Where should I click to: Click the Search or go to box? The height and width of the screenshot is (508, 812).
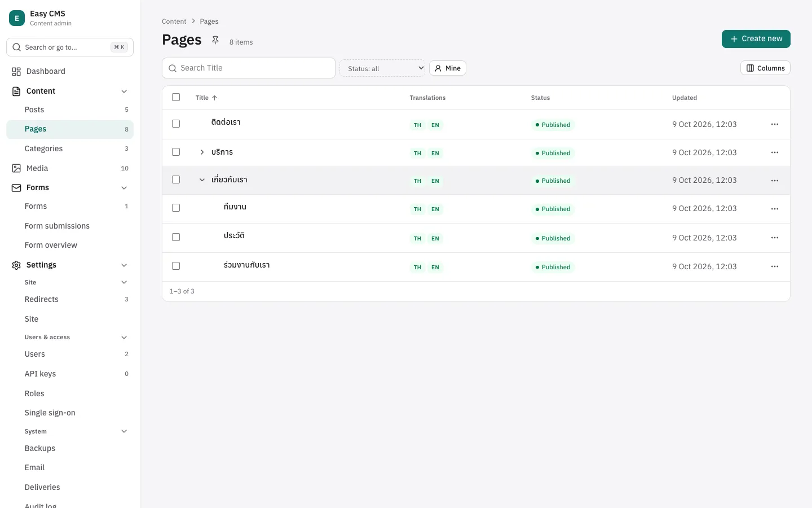70,47
